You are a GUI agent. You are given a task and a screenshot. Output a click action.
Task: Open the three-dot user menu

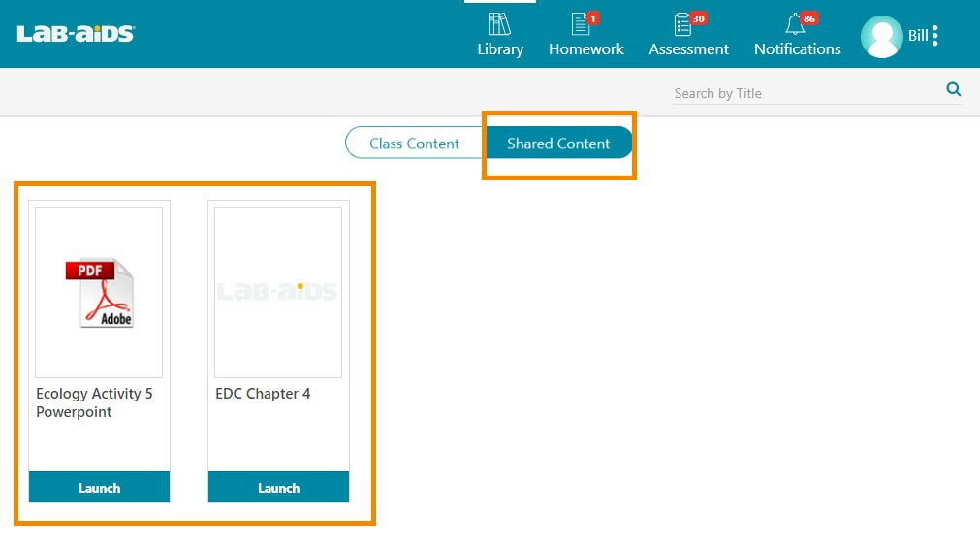[x=935, y=37]
